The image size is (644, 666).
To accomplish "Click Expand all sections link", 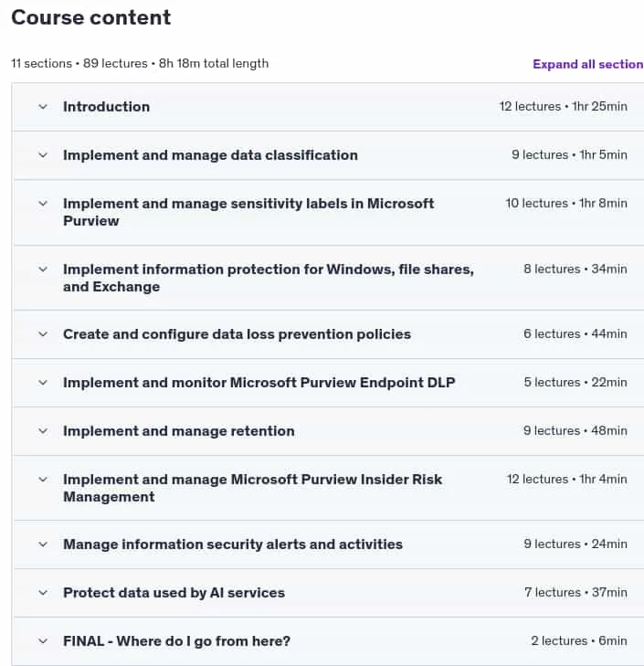I will pyautogui.click(x=588, y=64).
